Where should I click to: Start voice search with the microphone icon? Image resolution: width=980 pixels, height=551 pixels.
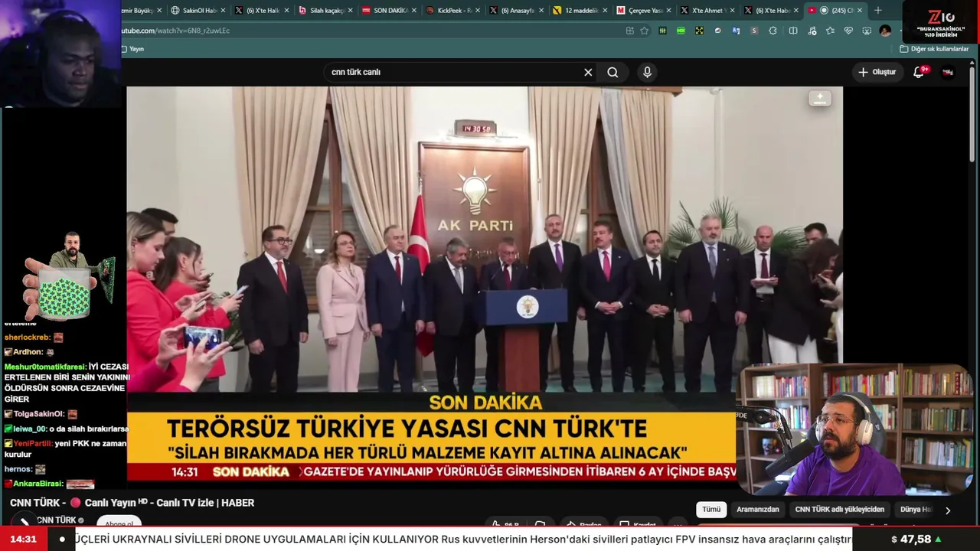[647, 72]
